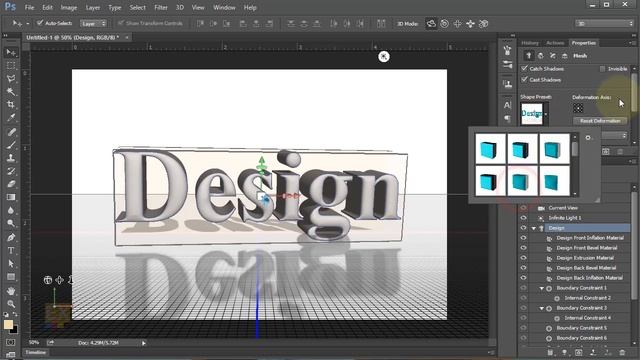Add new light to 3D scene
Screen dimensions: 640x360
coord(564,352)
